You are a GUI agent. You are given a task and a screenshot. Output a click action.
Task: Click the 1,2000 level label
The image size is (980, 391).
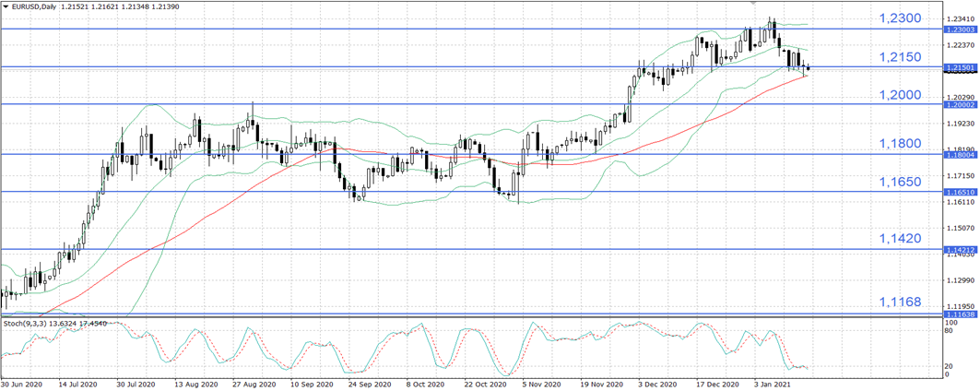click(900, 95)
